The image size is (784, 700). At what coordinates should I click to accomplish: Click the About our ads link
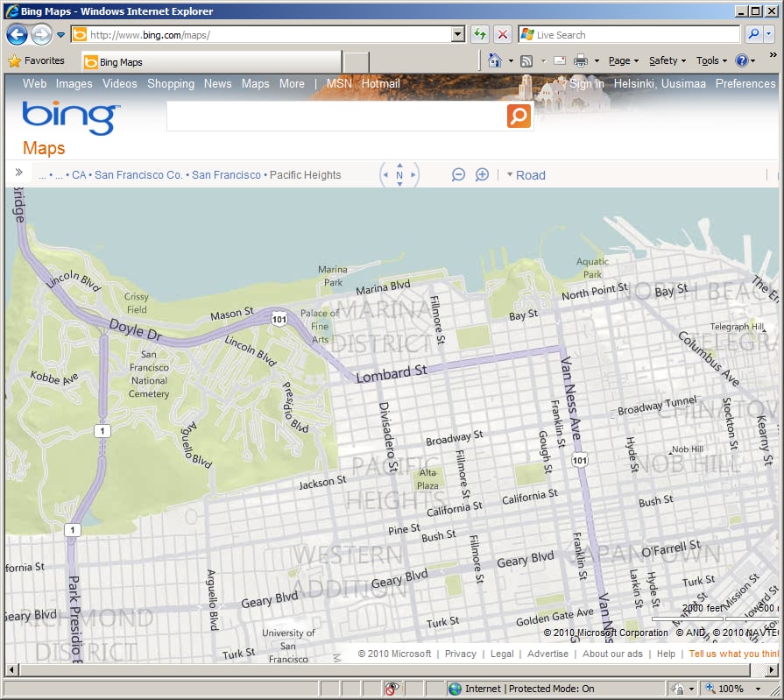point(612,654)
